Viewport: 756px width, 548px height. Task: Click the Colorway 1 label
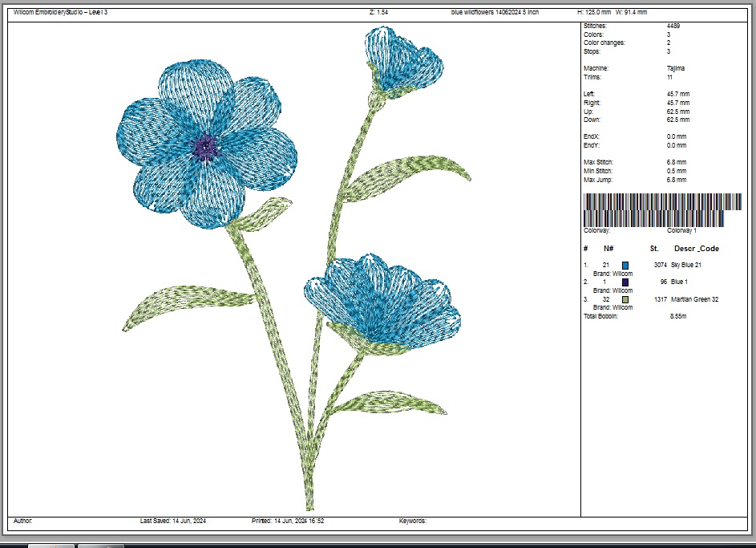pyautogui.click(x=682, y=230)
